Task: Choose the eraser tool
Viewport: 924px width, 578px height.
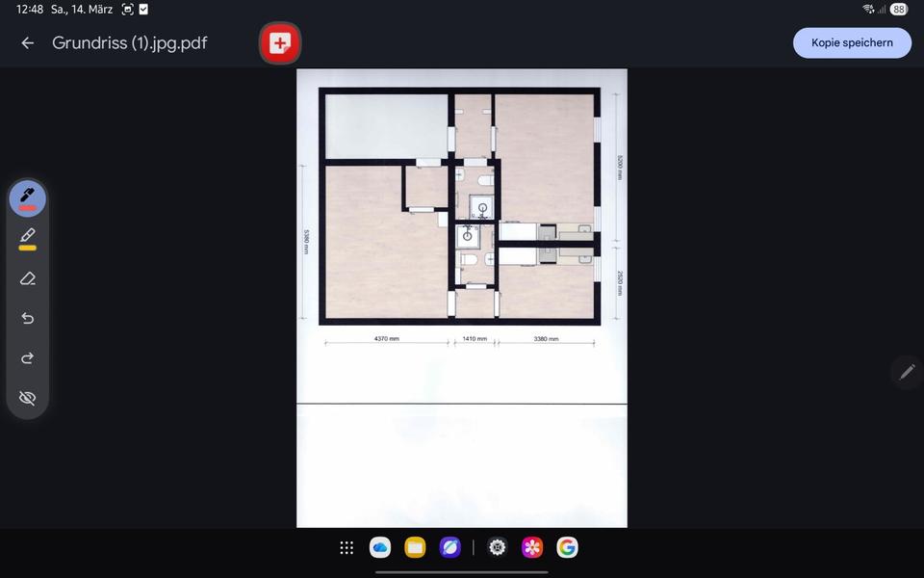Action: point(27,278)
